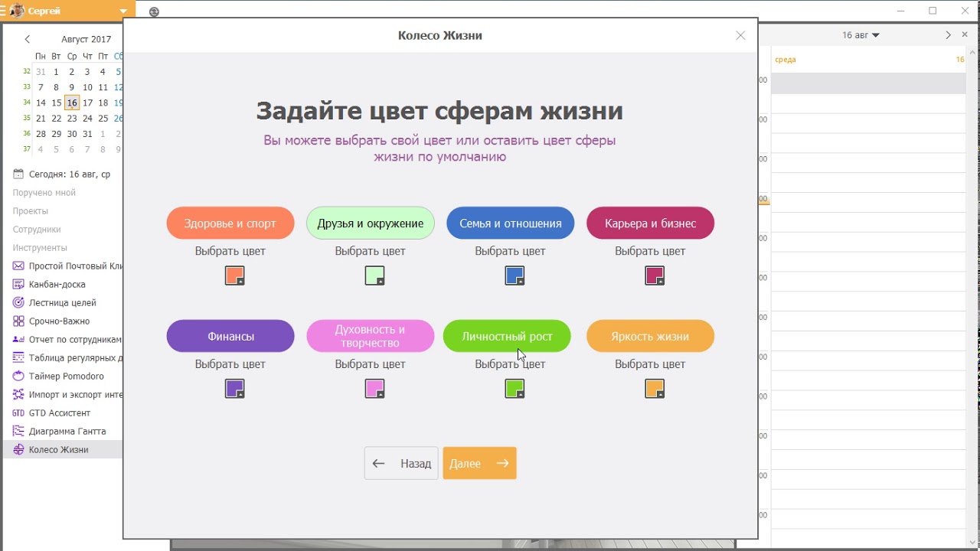Viewport: 980px width, 551px height.
Task: Click the Pomodoro timer icon in sidebar
Action: [18, 377]
